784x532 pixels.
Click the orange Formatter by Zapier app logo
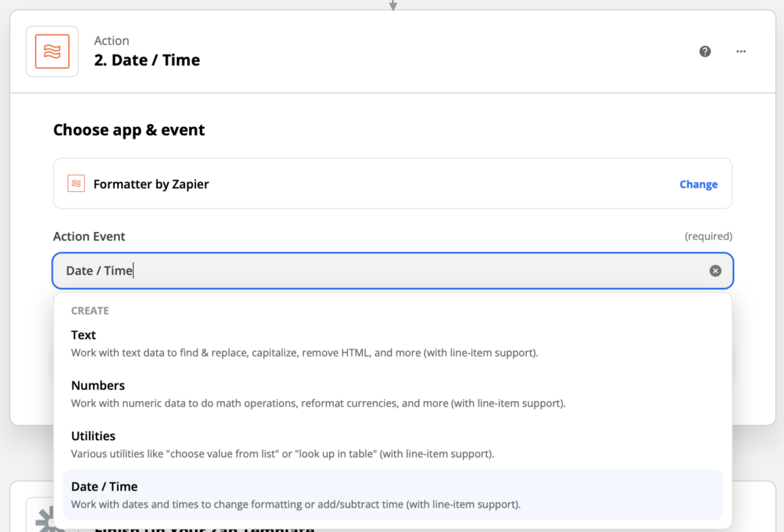(75, 183)
